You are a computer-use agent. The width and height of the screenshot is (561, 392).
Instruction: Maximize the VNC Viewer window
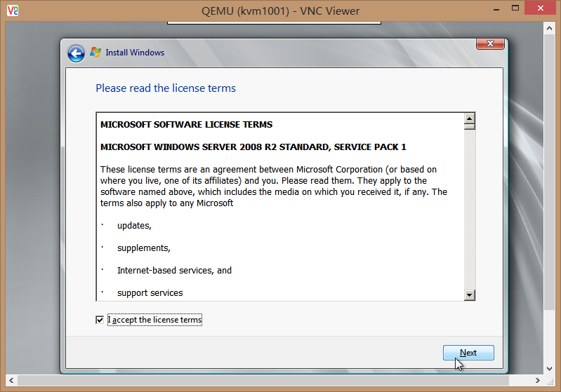click(515, 8)
